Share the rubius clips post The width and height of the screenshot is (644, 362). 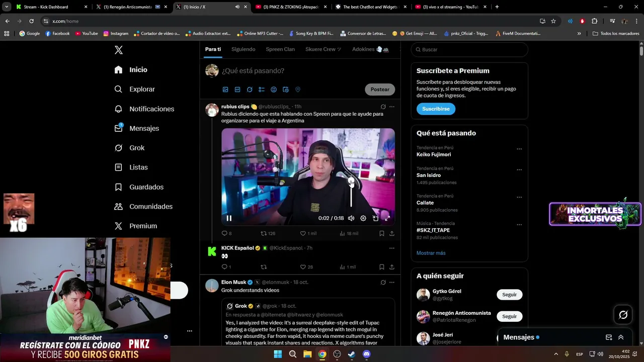tap(392, 233)
